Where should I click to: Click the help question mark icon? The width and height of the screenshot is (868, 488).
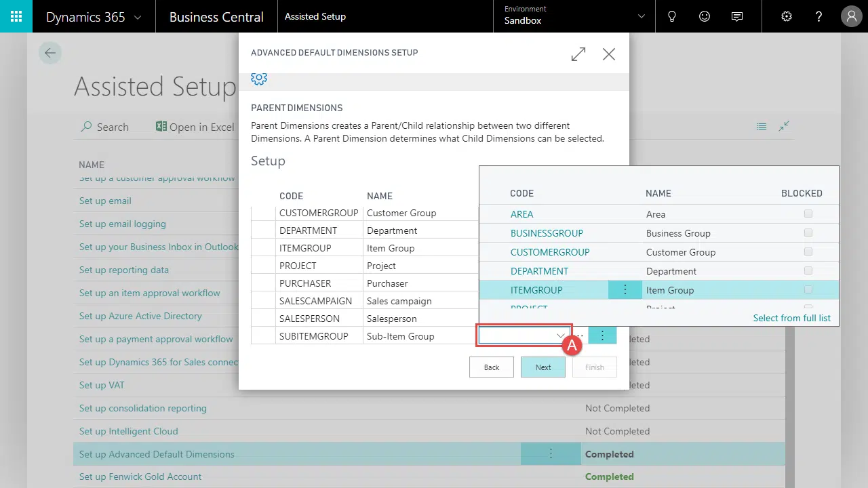coord(819,16)
